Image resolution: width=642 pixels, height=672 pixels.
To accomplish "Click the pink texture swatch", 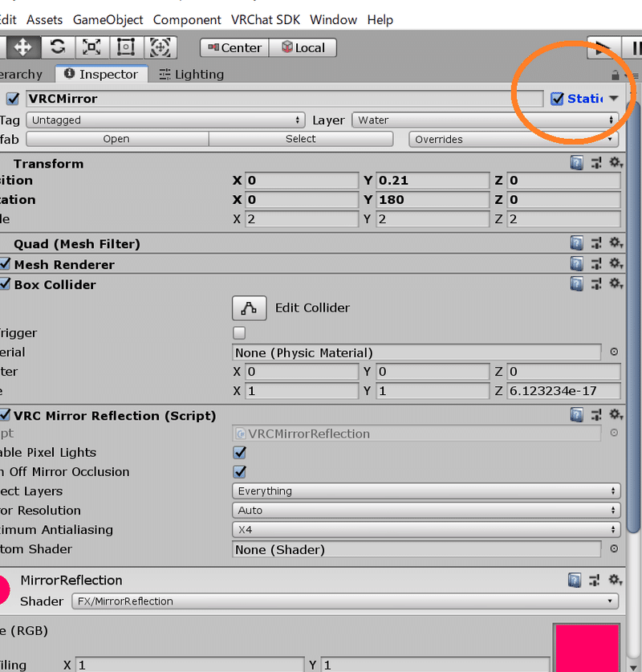I will coord(587,648).
